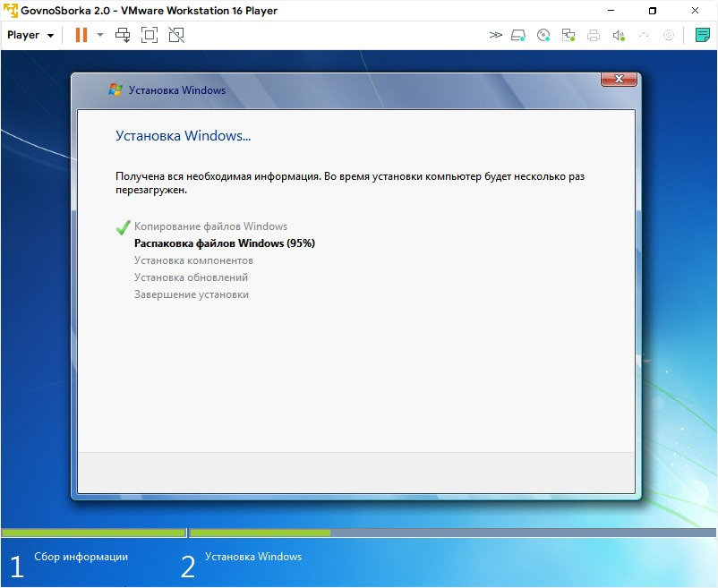Click the hard disk device icon
Viewport: 718px width, 588px height.
pyautogui.click(x=517, y=35)
